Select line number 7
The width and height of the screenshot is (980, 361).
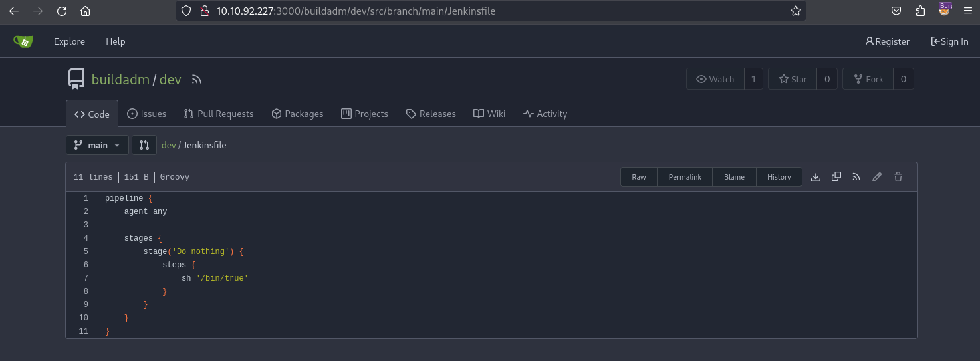pyautogui.click(x=85, y=278)
